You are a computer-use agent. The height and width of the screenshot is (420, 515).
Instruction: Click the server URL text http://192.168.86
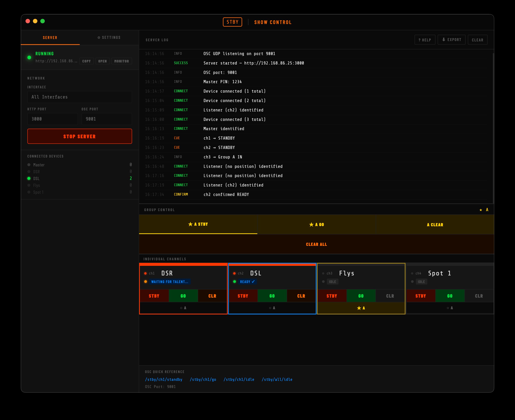pyautogui.click(x=56, y=61)
